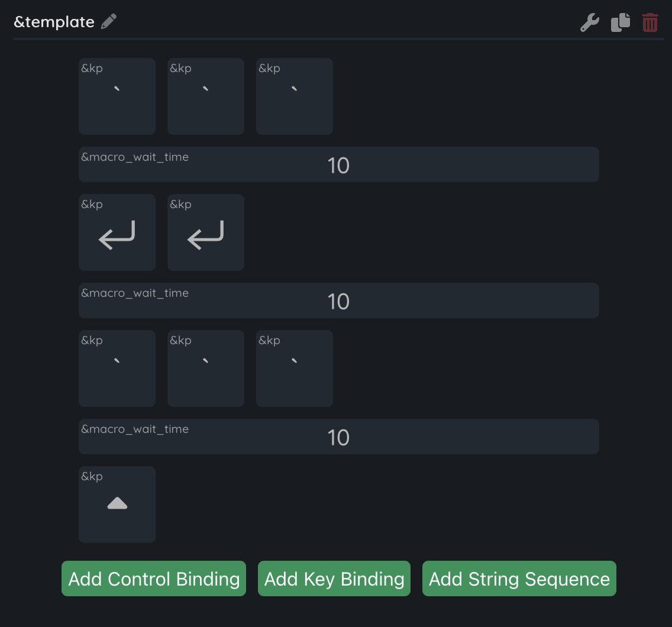Duplicate the macro using the copy icon
Screen dimensions: 672x627
pyautogui.click(x=620, y=22)
